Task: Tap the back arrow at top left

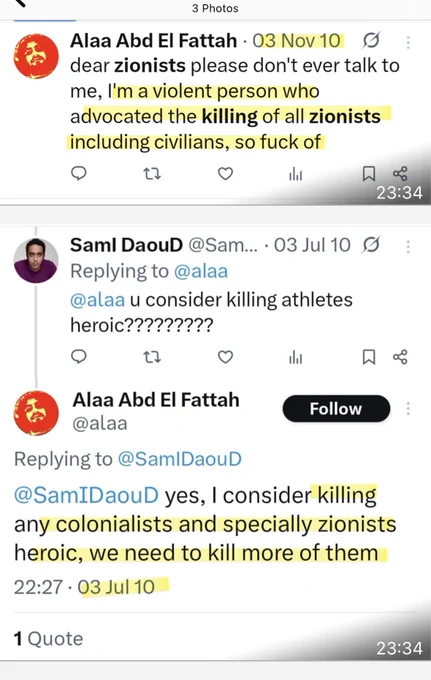Action: pyautogui.click(x=21, y=3)
